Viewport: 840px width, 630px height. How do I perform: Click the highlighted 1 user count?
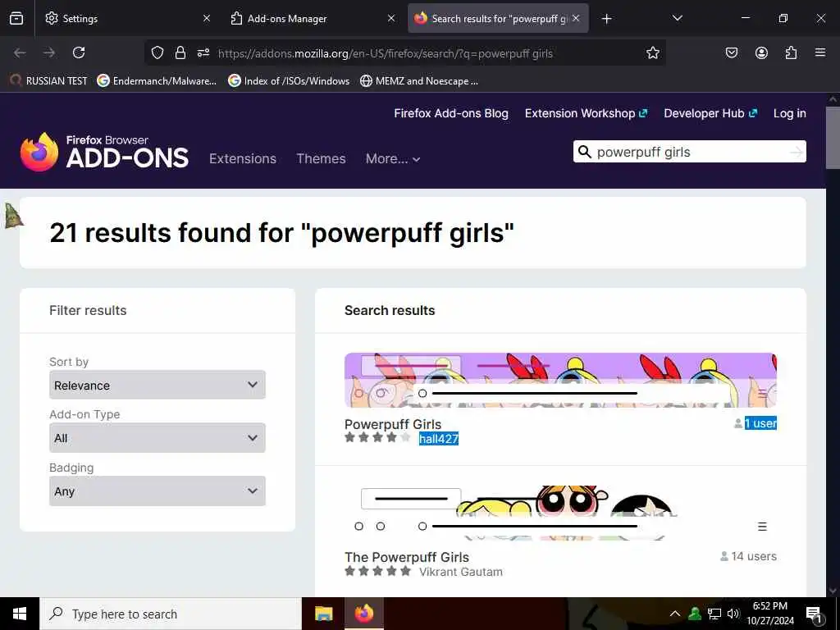pyautogui.click(x=760, y=423)
